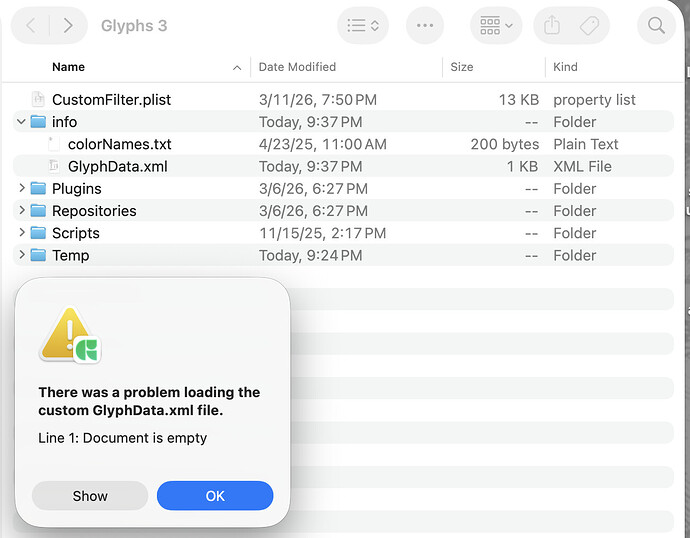690x538 pixels.
Task: Sort by the Name column header
Action: tap(68, 67)
